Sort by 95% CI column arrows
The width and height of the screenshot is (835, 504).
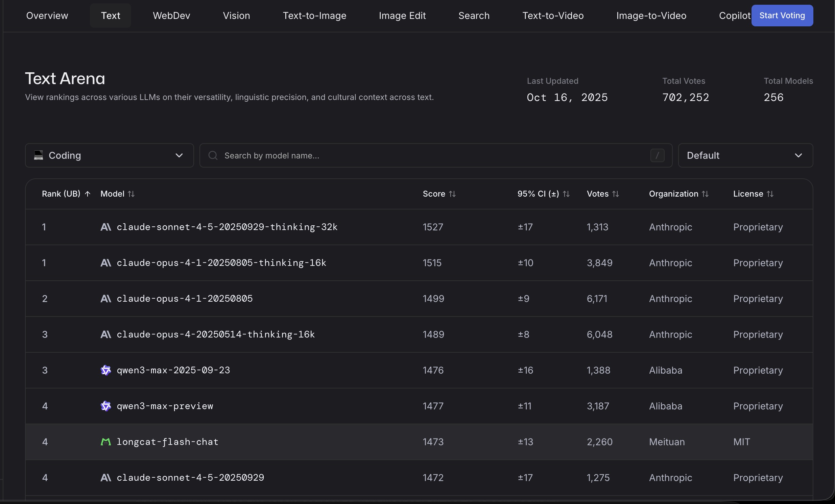click(566, 194)
